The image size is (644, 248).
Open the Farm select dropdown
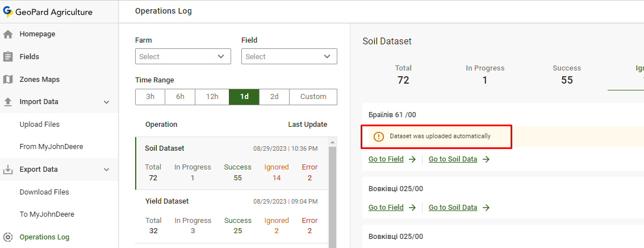(183, 56)
